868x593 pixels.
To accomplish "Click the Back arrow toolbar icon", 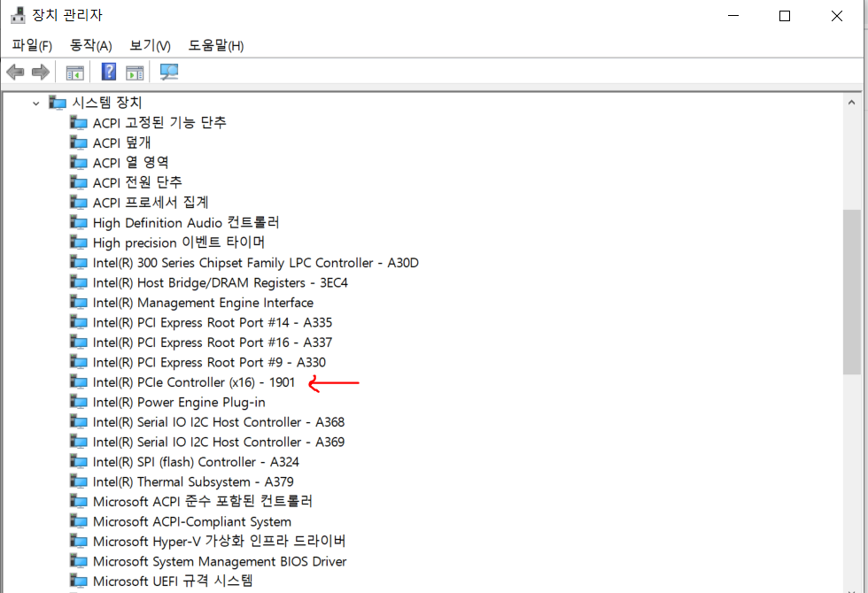I will click(x=15, y=72).
